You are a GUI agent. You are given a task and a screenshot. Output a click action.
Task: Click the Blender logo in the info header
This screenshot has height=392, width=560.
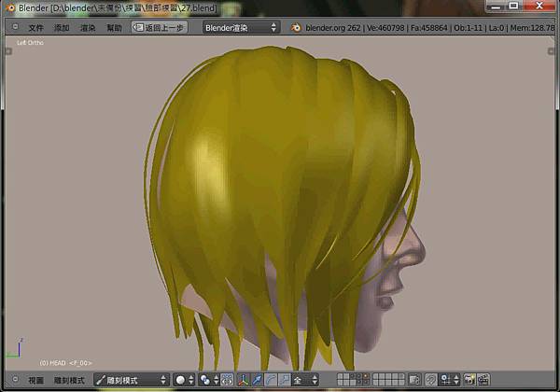point(296,27)
